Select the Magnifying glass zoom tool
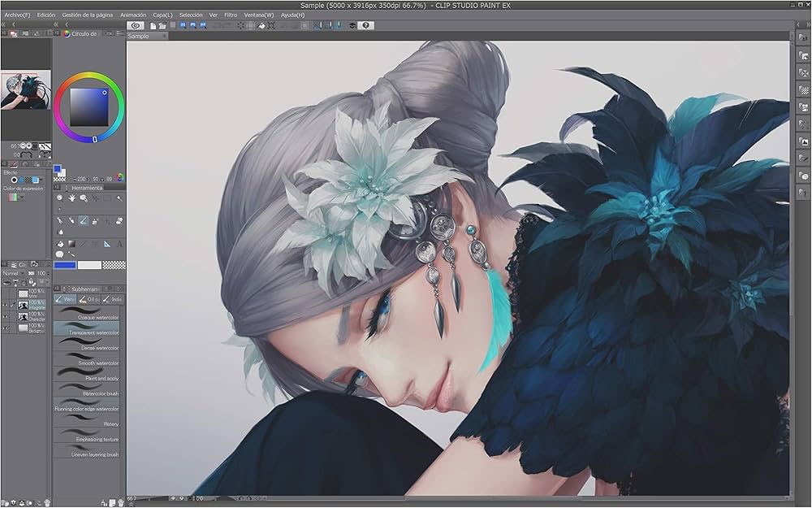The height and width of the screenshot is (508, 812). pyautogui.click(x=84, y=198)
